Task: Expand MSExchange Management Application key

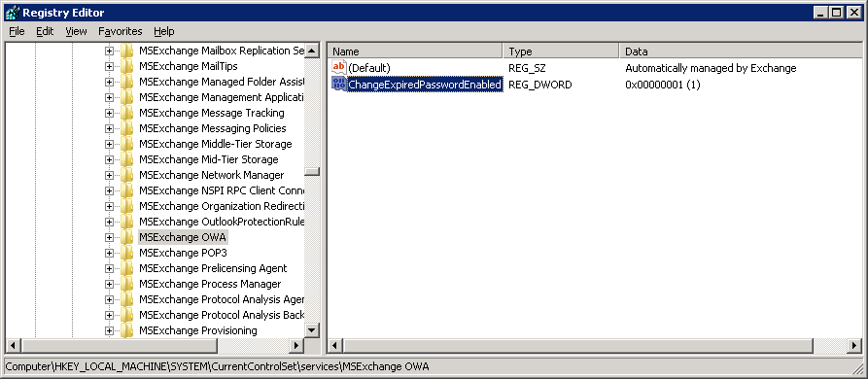Action: coord(109,97)
